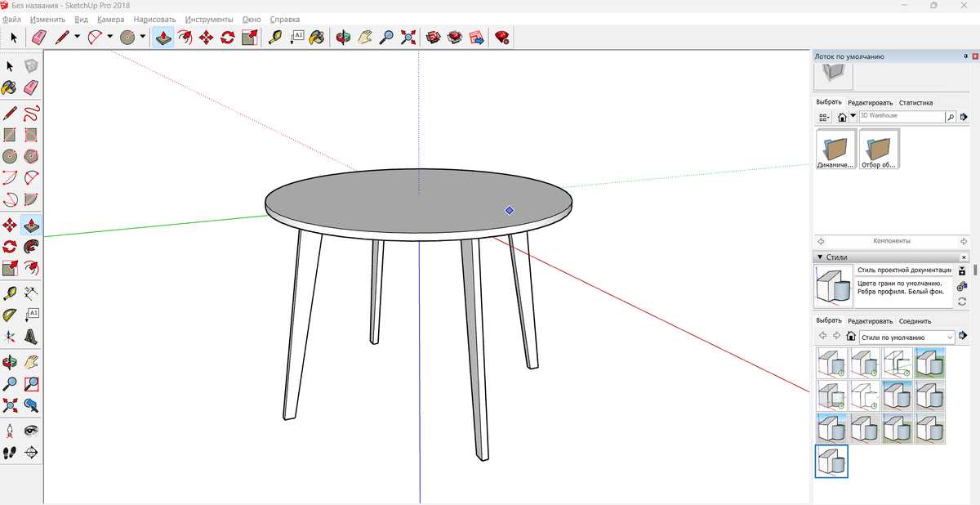Pick the Tape Measure tool in the top toolbar

[x=276, y=37]
